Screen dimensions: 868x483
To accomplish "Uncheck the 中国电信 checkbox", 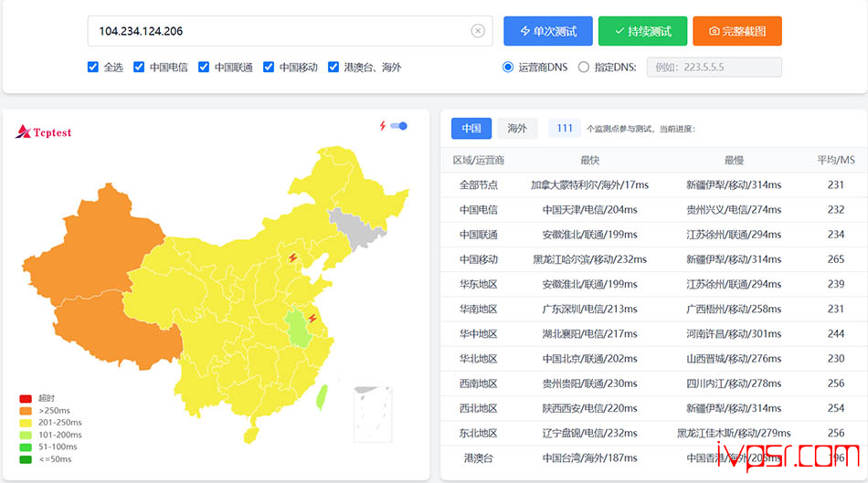I will 139,67.
